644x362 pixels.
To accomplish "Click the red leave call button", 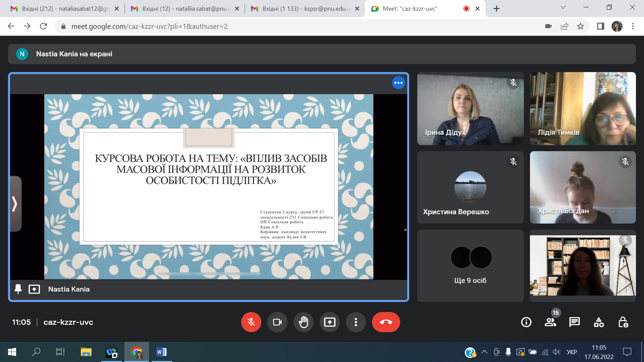I will click(386, 322).
